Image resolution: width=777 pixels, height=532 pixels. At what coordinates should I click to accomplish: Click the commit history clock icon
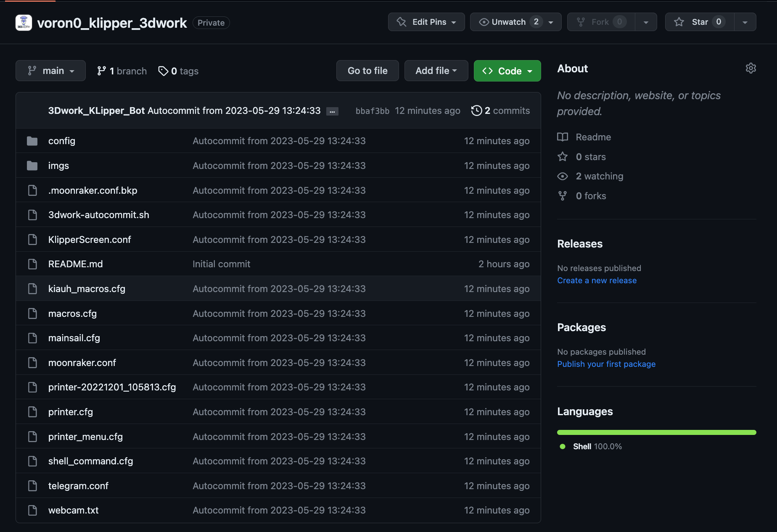[476, 111]
